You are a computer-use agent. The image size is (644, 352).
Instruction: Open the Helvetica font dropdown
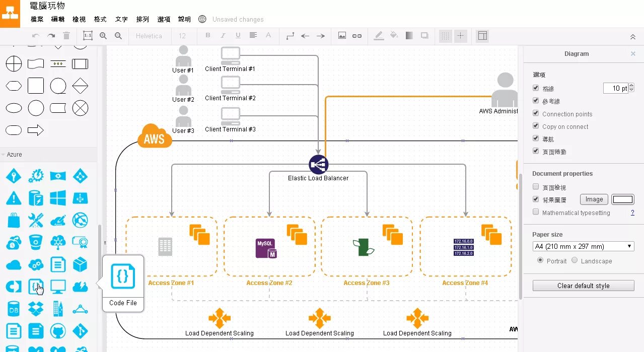(149, 36)
